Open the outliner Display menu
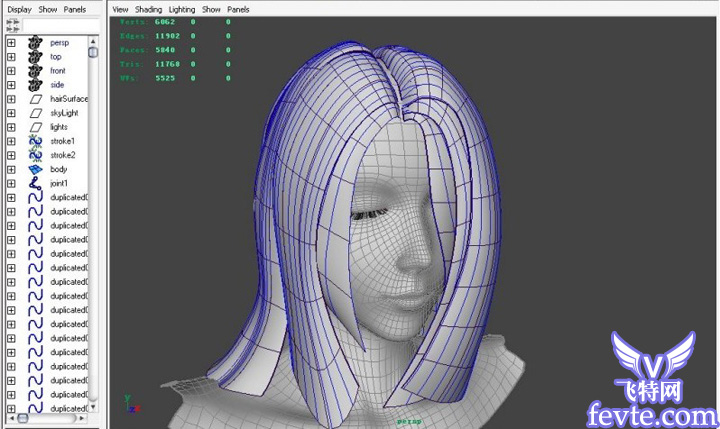720x429 pixels. 19,9
